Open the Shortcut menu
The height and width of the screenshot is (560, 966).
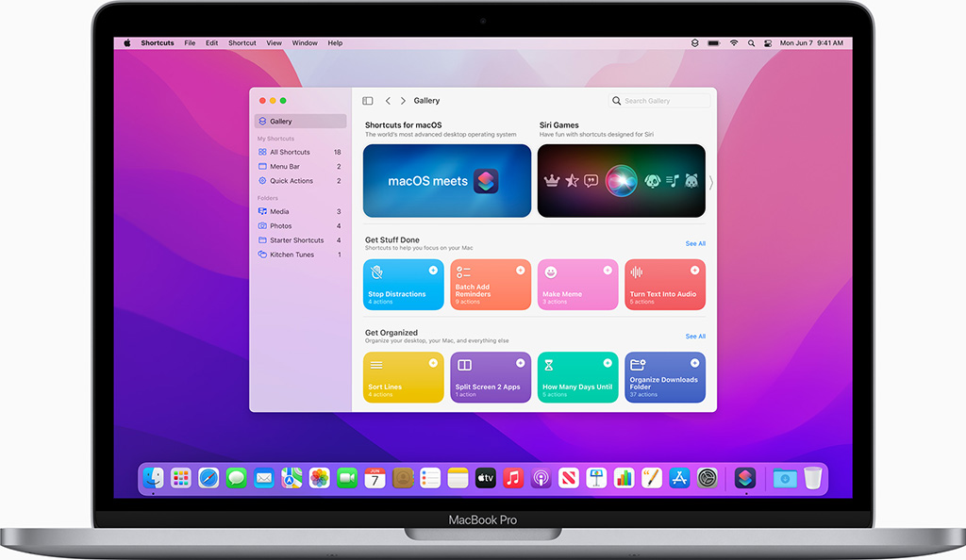coord(242,43)
